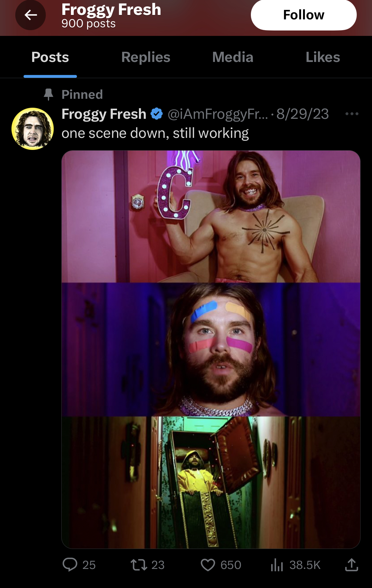
Task: Click the @iAmFroggyFr handle
Action: click(x=218, y=114)
